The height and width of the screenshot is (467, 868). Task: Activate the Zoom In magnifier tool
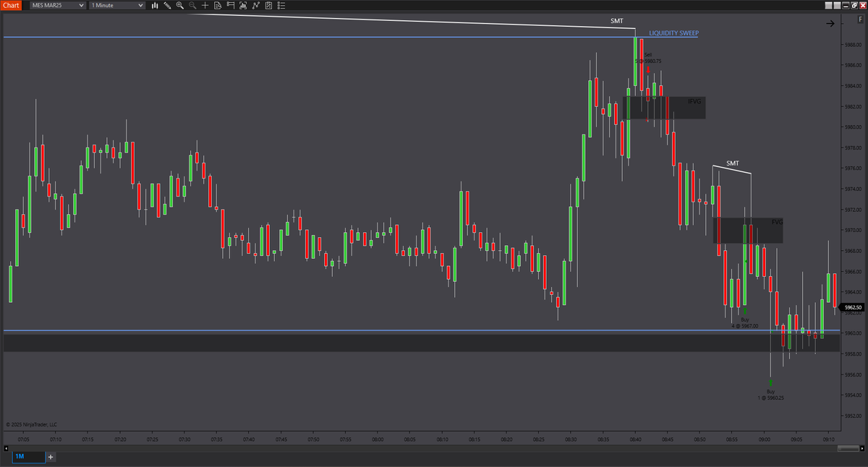[180, 5]
